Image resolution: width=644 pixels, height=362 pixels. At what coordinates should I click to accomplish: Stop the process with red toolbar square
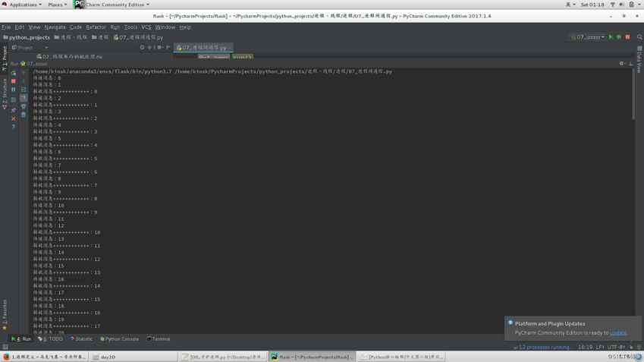point(627,37)
